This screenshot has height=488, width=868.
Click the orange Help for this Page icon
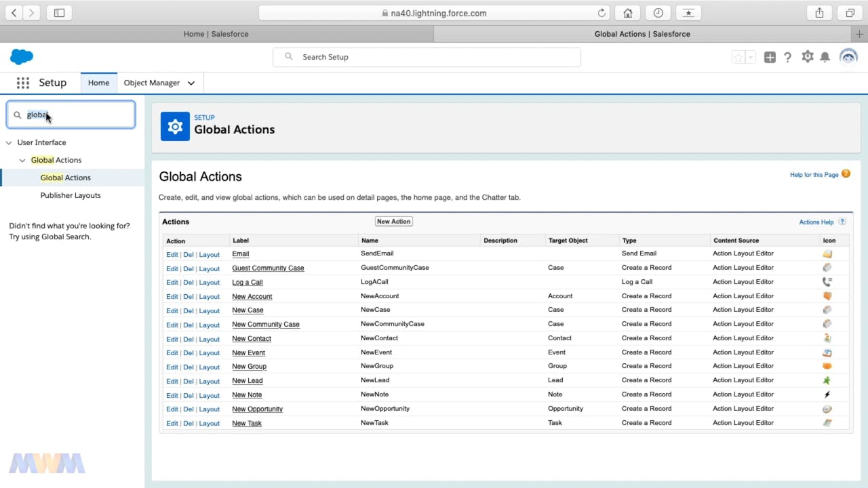pos(846,174)
